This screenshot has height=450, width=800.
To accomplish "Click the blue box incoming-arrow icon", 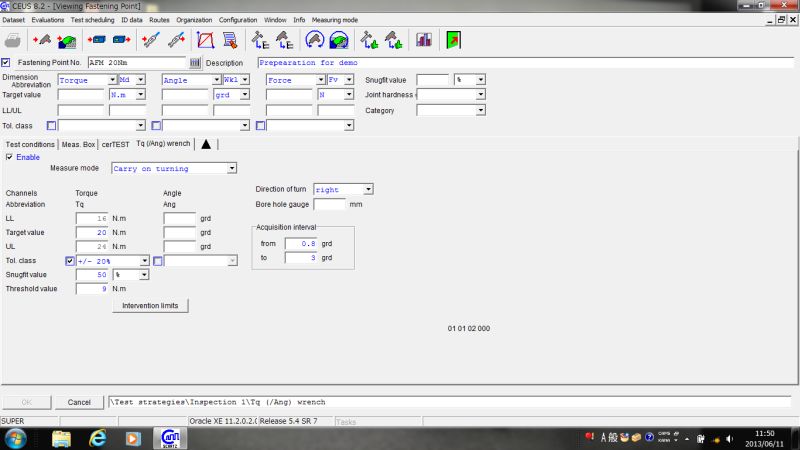I will coord(96,40).
